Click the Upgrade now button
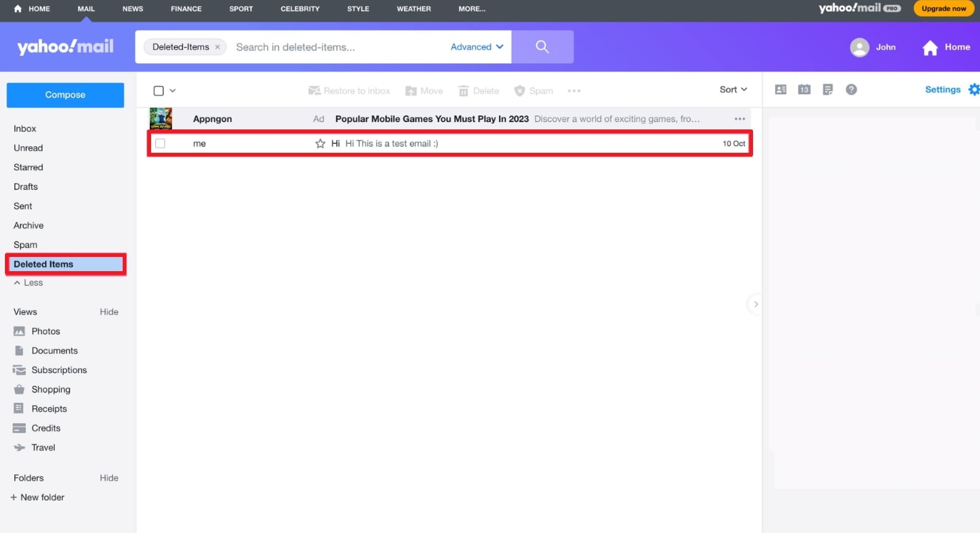 click(x=944, y=9)
